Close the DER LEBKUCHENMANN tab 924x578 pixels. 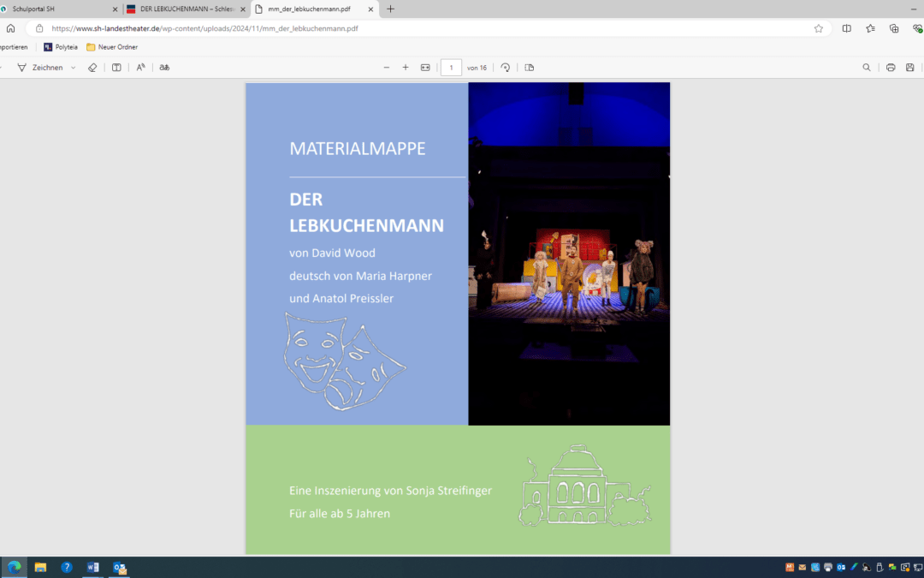coord(242,9)
